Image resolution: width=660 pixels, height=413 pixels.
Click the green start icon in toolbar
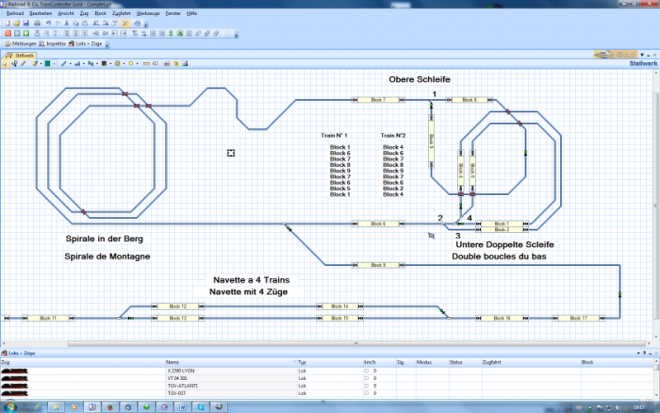[x=26, y=33]
